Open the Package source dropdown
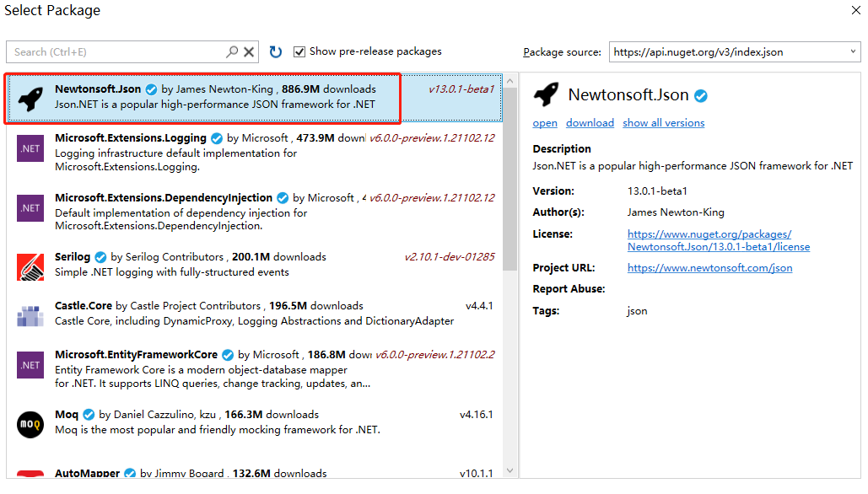 click(735, 51)
